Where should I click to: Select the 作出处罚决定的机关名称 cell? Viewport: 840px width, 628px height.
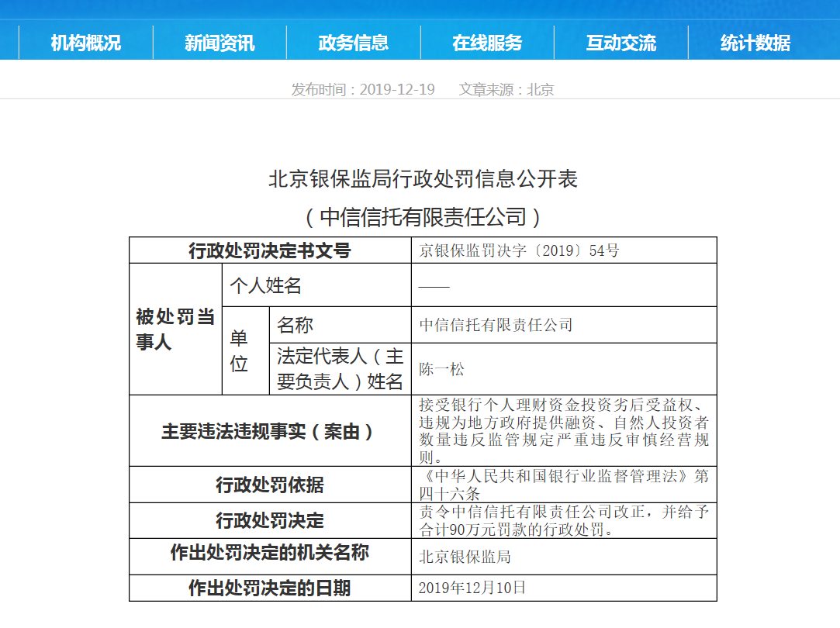click(270, 557)
